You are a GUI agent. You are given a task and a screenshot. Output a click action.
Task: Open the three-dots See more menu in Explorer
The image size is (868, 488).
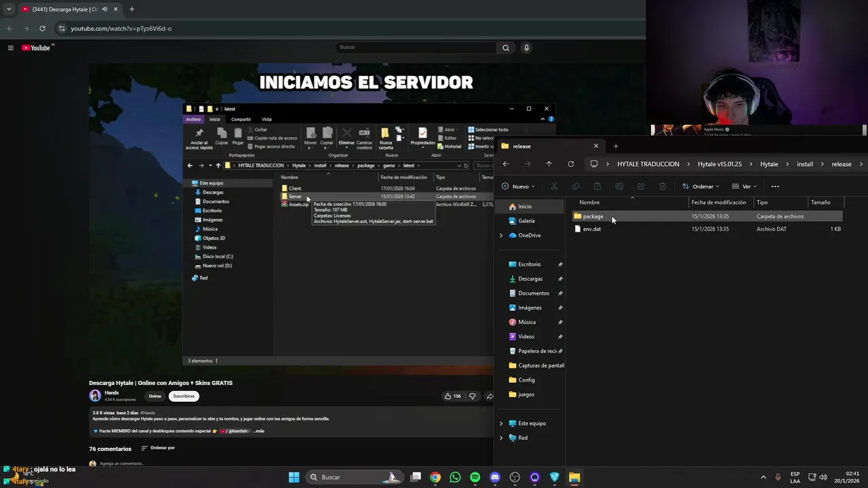click(x=775, y=186)
